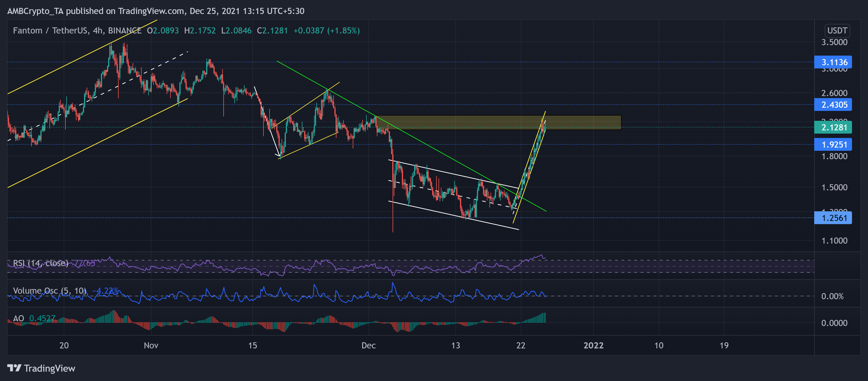Click the 13 date label on time axis
Viewport: 868px width, 381px height.
[x=455, y=345]
